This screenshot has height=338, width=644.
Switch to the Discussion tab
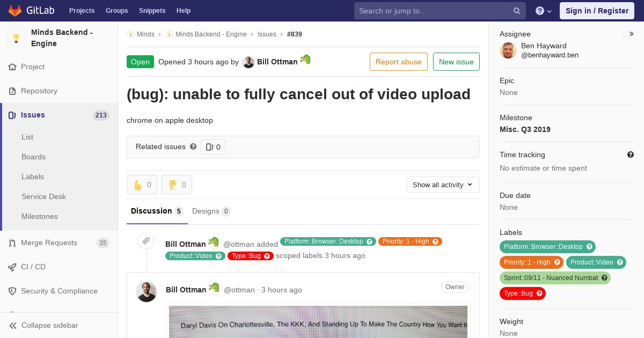[157, 211]
